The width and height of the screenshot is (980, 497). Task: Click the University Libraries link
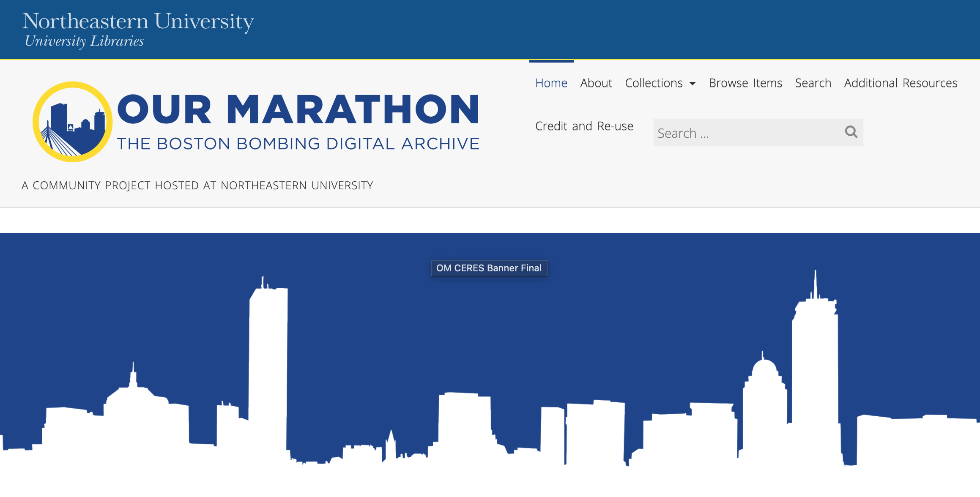pyautogui.click(x=84, y=41)
